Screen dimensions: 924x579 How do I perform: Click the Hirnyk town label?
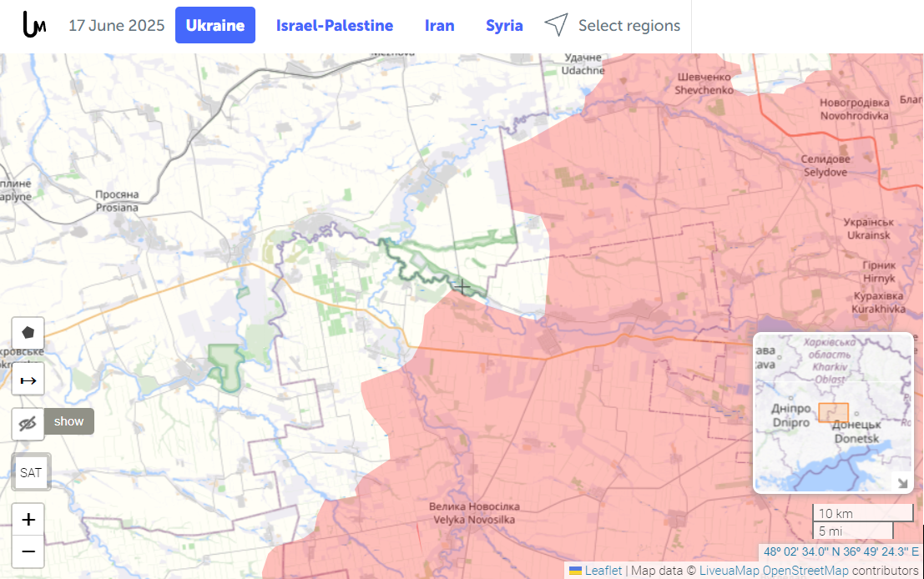(879, 271)
